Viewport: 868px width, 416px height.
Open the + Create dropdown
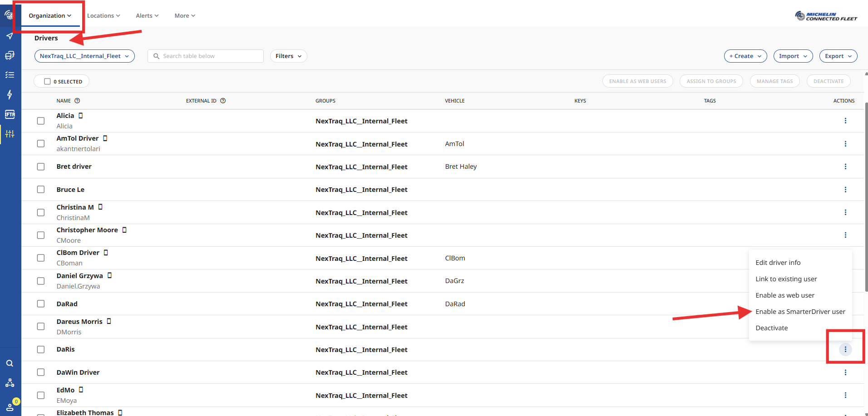pos(745,56)
